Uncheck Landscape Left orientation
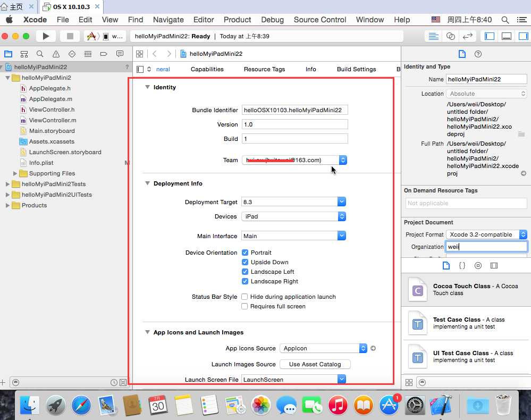Screen dimensions: 531x420 (x=245, y=272)
